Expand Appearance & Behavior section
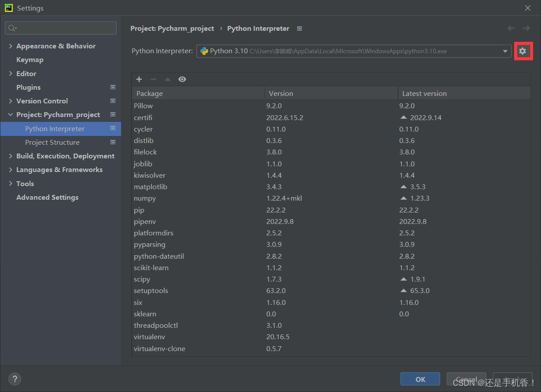 coord(11,46)
